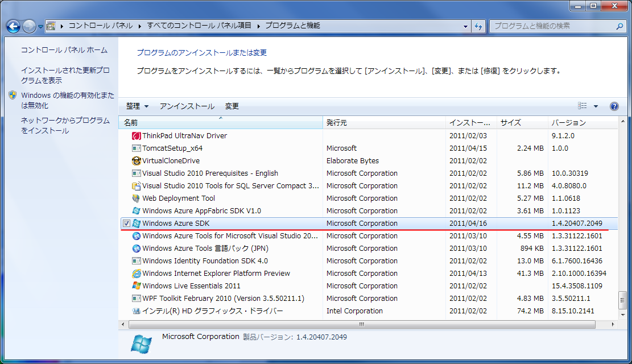Click the shield icon beside Windows の機能
The image size is (632, 364).
(13, 95)
